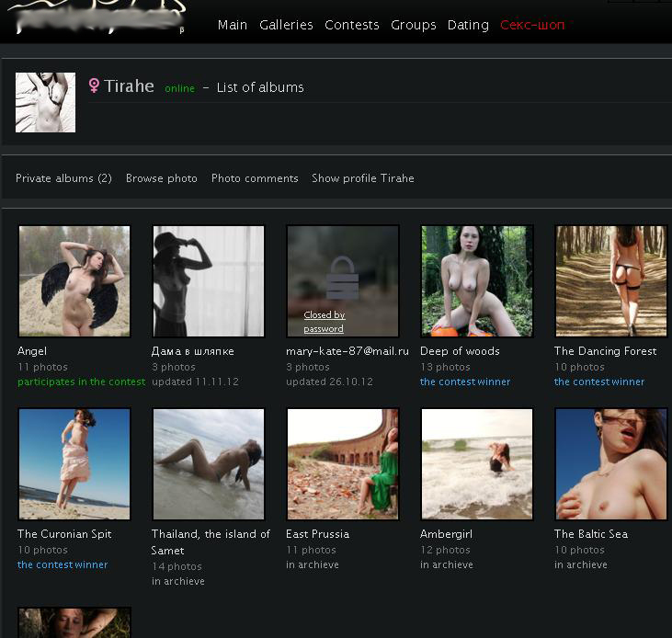Select in archieve under The Baltic Sea
672x638 pixels.
pyautogui.click(x=581, y=564)
